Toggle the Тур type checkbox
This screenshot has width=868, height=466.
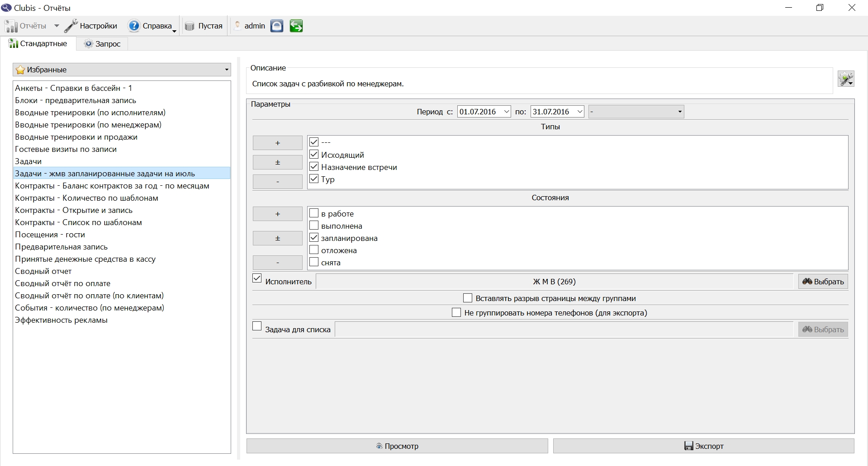pyautogui.click(x=314, y=179)
